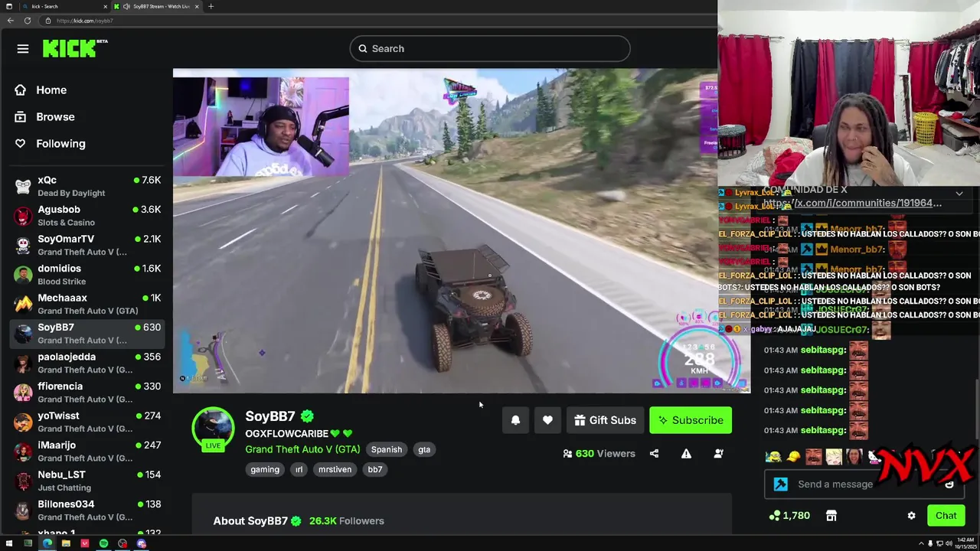Select the laughing woman emote
The image size is (980, 551).
853,457
